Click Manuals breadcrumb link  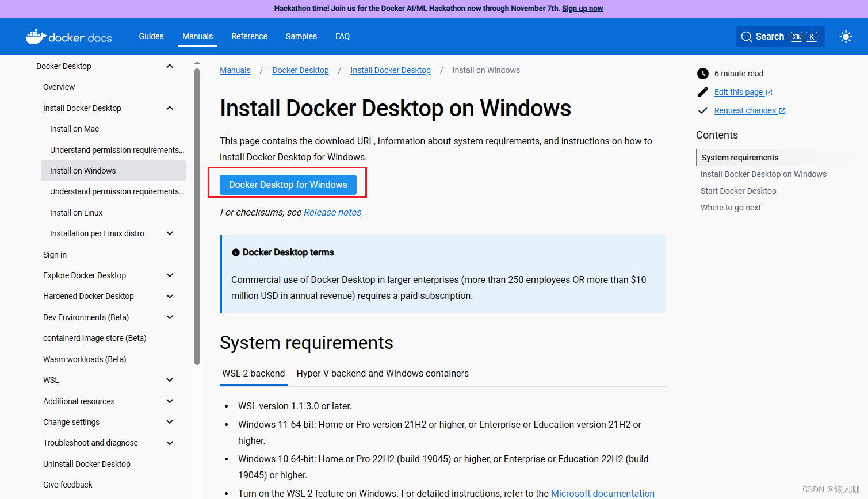[235, 70]
